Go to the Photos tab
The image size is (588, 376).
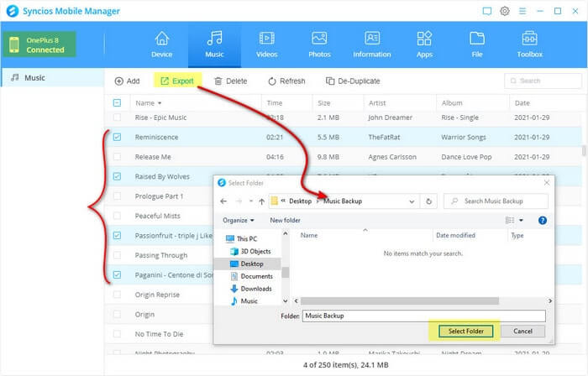(319, 44)
